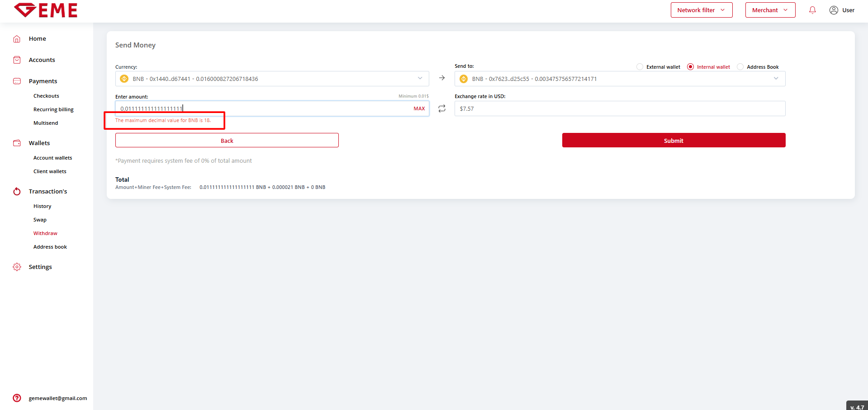Click the swap arrows icon between amount fields

tap(442, 108)
